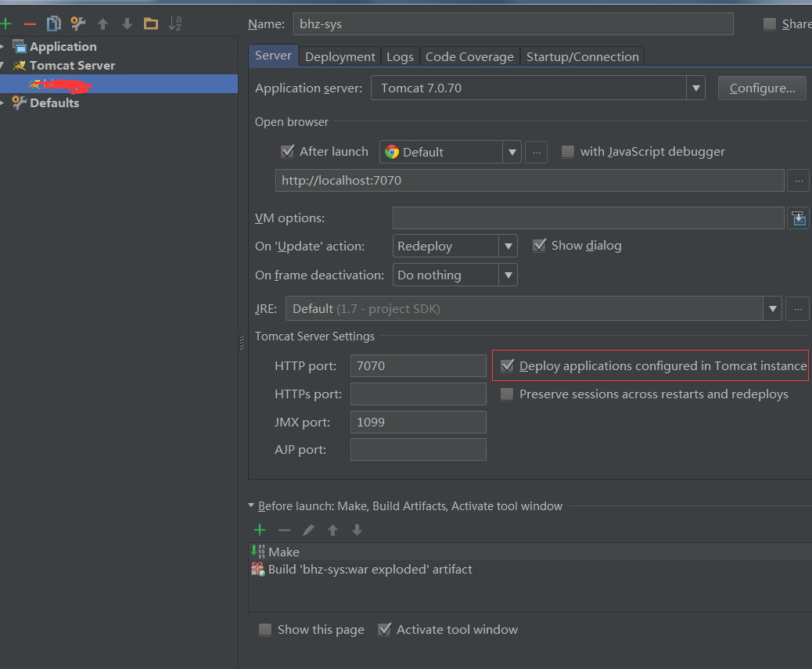Click the Name field containing bhz-sys
The image size is (812, 669).
click(513, 23)
